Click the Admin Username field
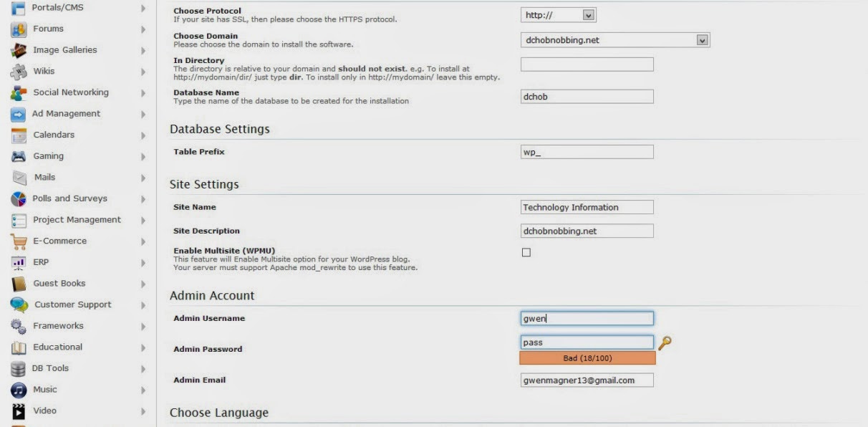Image resolution: width=868 pixels, height=427 pixels. pyautogui.click(x=587, y=319)
